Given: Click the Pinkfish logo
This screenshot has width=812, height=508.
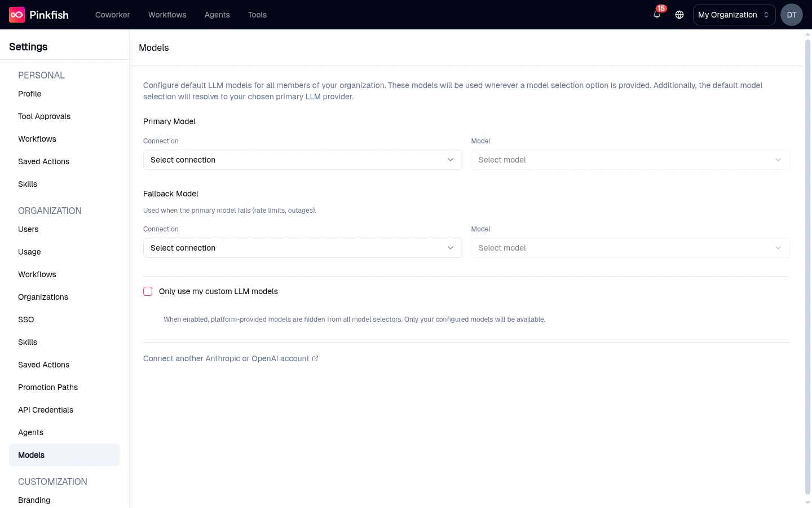Looking at the screenshot, I should click(x=38, y=15).
